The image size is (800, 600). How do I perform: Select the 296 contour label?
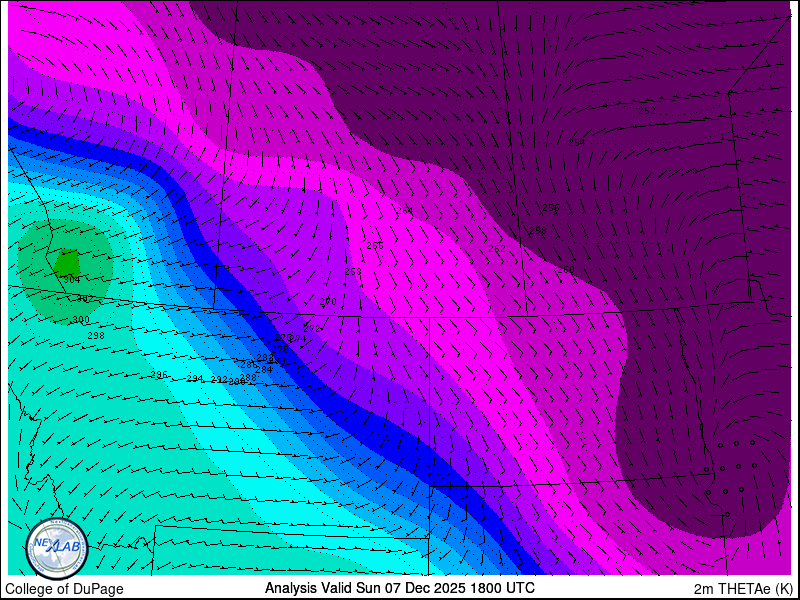[x=159, y=375]
